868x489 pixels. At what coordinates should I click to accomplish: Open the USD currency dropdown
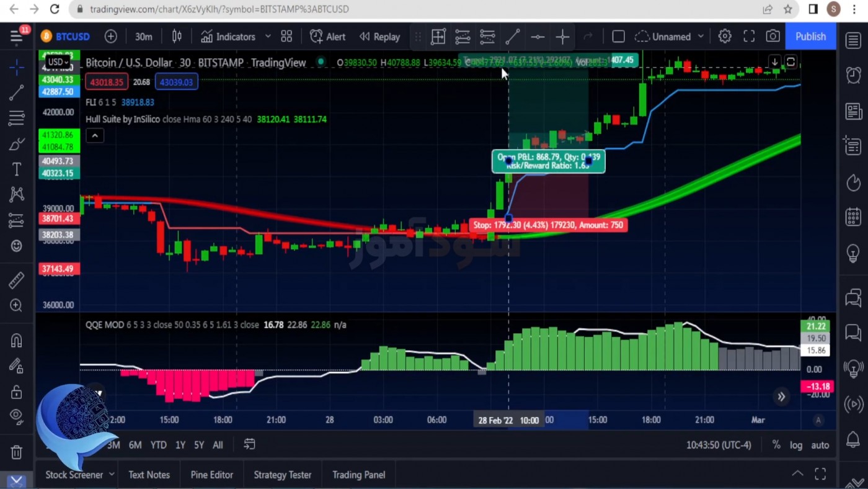coord(58,62)
